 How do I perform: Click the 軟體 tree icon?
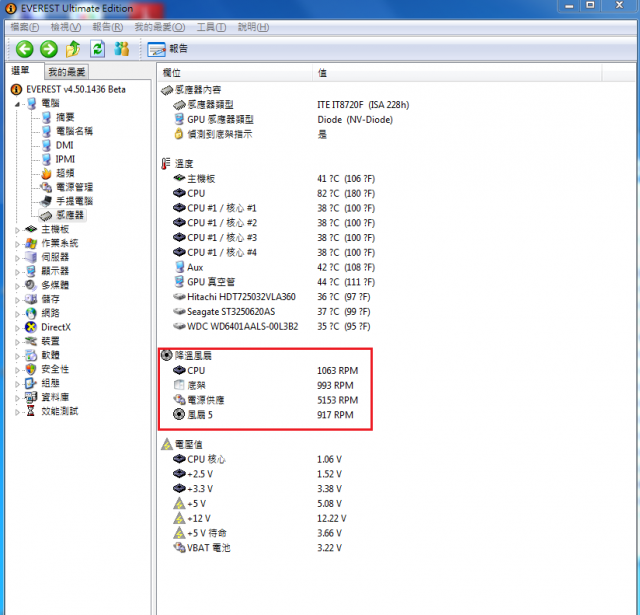coord(31,355)
